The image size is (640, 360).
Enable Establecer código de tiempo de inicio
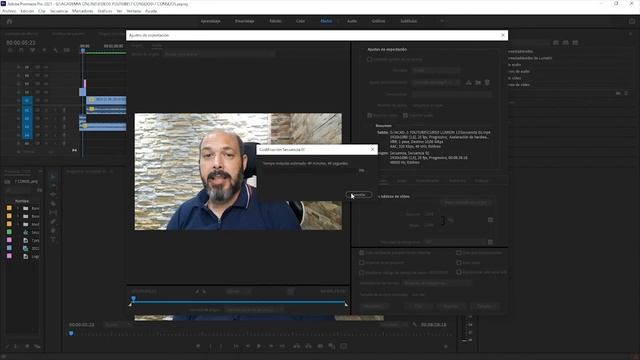pyautogui.click(x=362, y=272)
